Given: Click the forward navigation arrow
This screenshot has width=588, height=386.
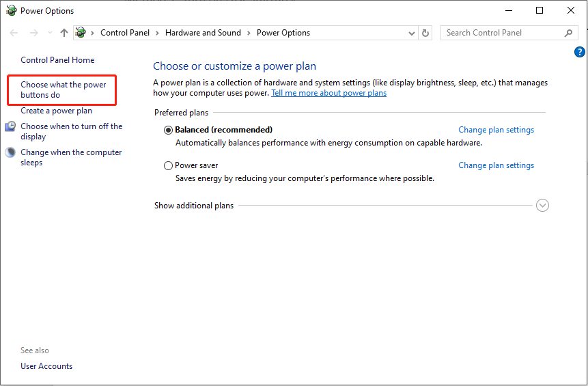Looking at the screenshot, I should pos(33,33).
